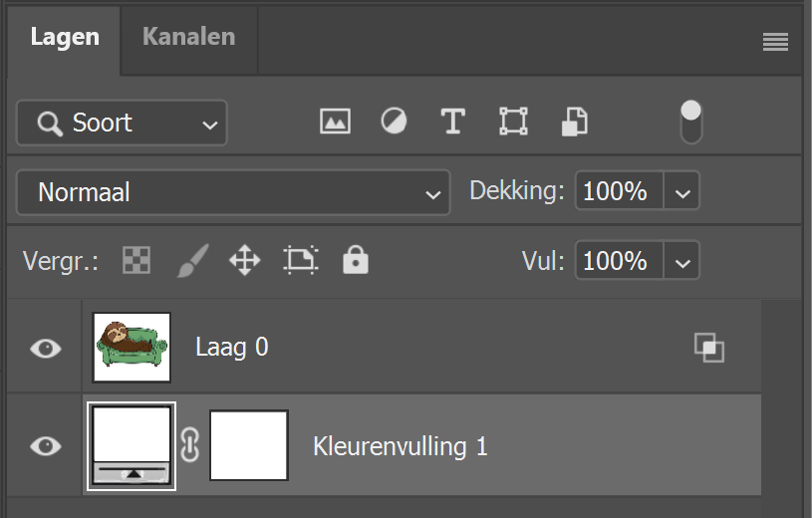Hide the Kleurenvulling 1 layer
The width and height of the screenshot is (812, 518).
[45, 446]
